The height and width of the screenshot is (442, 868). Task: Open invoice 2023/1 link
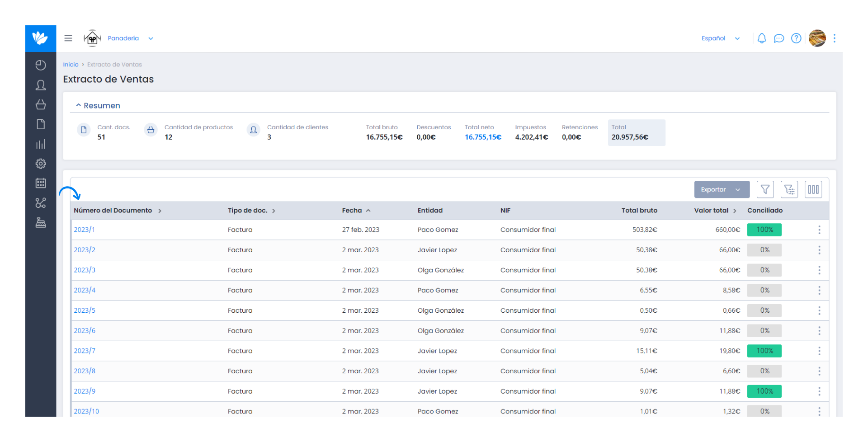point(85,230)
